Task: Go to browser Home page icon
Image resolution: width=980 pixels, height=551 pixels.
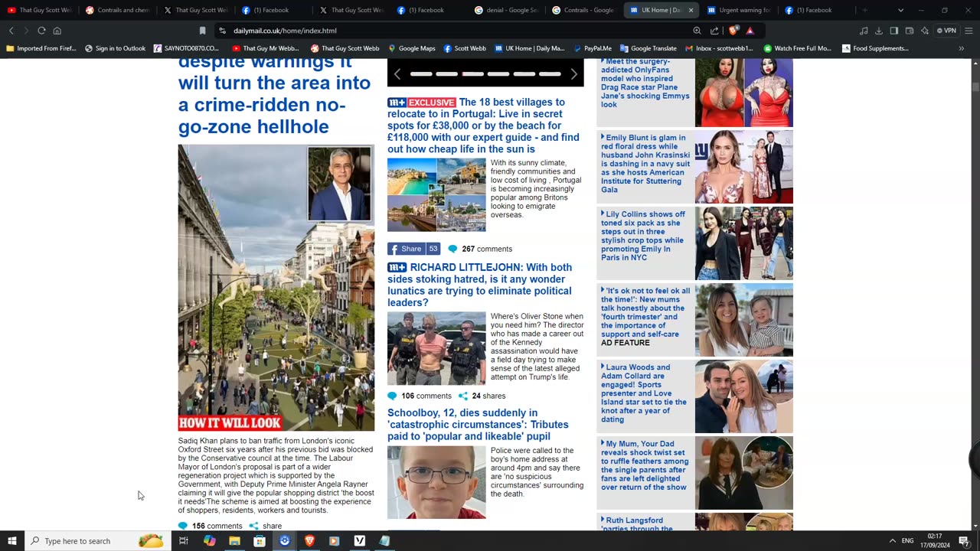Action: [x=57, y=31]
